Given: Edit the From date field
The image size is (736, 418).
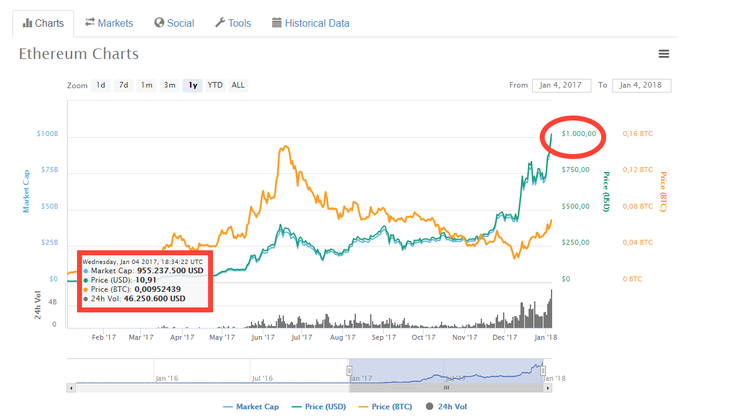Looking at the screenshot, I should click(561, 85).
